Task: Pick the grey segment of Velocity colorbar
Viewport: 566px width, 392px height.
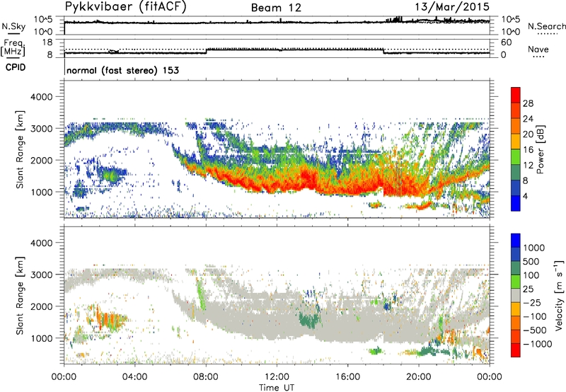Action: pyautogui.click(x=516, y=296)
